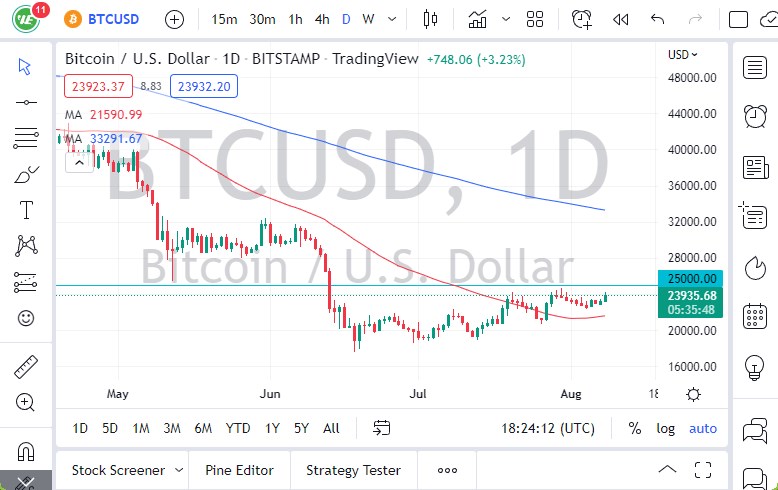Viewport: 778px width, 490px height.
Task: Open the emoji icons tool
Action: [25, 318]
